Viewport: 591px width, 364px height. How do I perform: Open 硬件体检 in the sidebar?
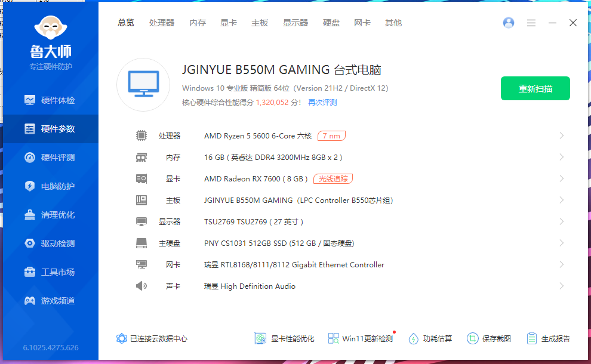tap(51, 100)
